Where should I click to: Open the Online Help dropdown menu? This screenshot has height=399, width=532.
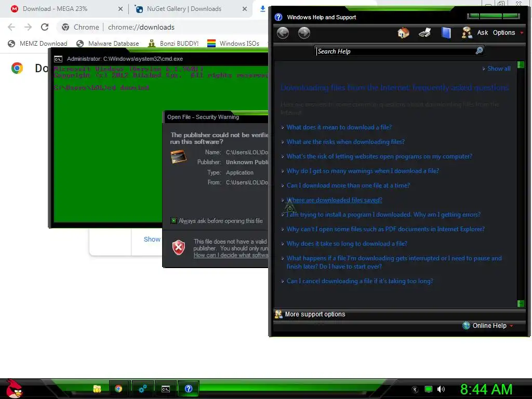(493, 325)
